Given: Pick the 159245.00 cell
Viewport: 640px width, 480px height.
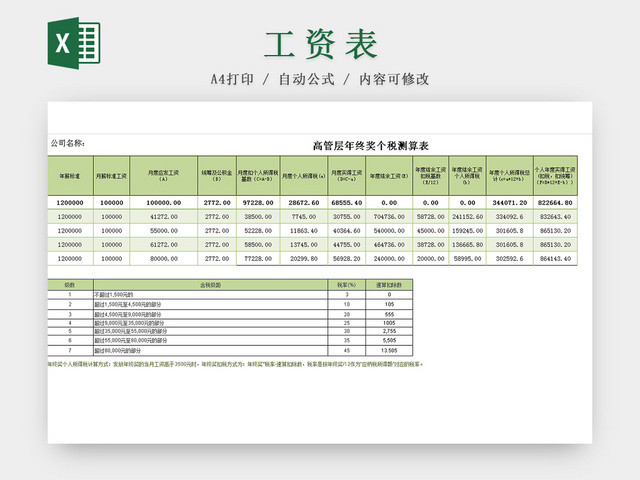Looking at the screenshot, I should (x=467, y=231).
